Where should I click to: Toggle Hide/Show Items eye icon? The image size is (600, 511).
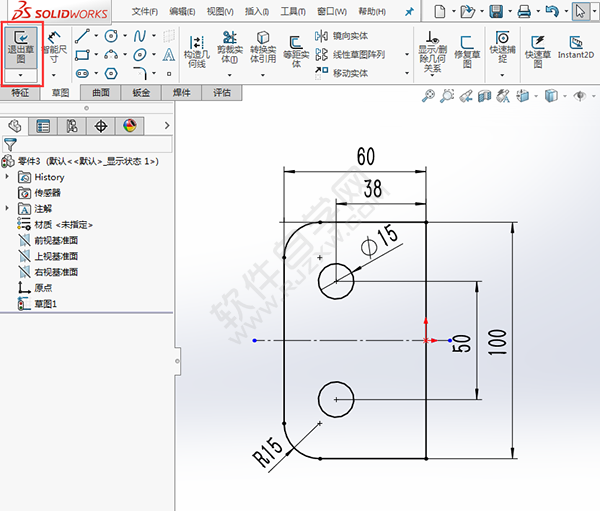(x=580, y=96)
